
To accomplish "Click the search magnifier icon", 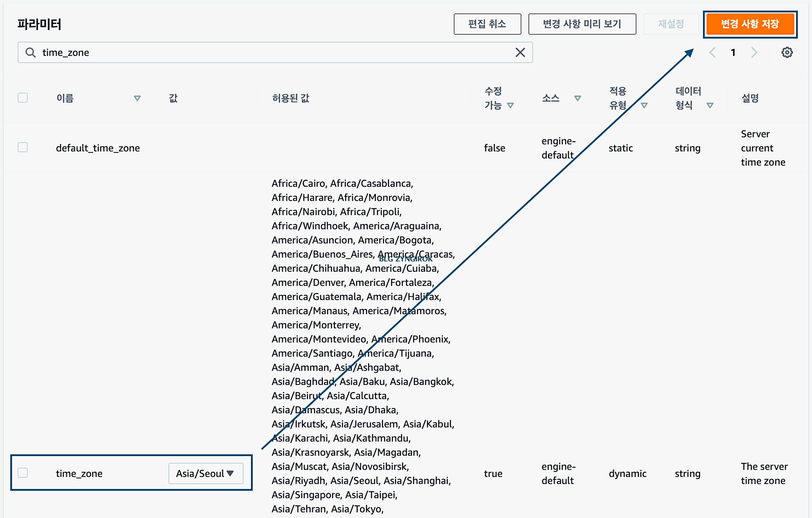I will [30, 52].
